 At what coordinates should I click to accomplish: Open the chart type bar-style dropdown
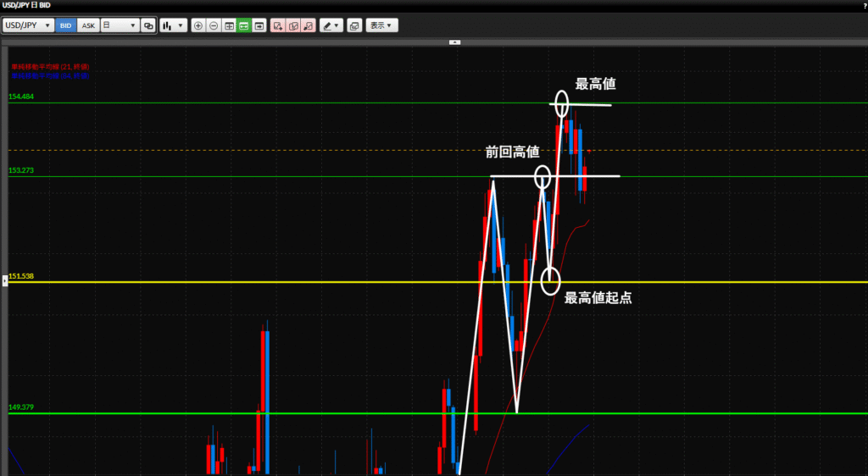pos(173,25)
